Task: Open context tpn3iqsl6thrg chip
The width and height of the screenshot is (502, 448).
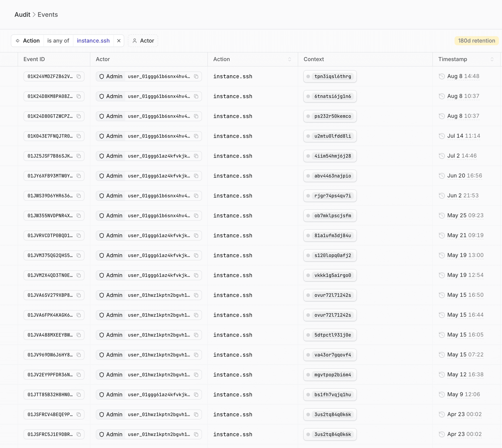Action: point(330,76)
